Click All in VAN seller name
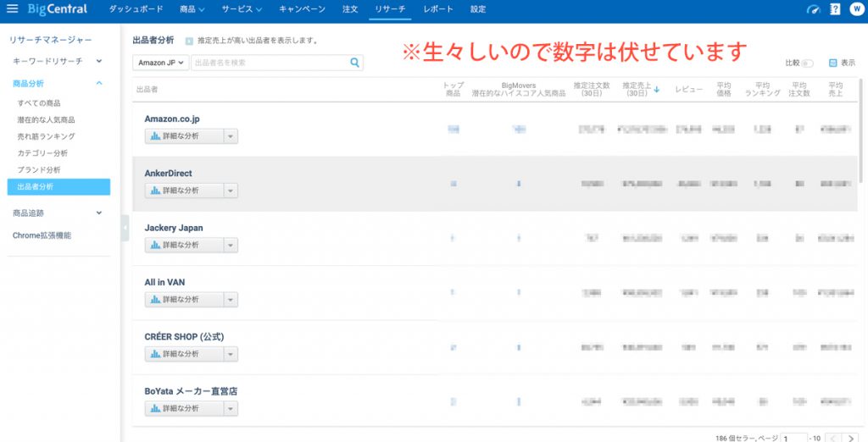 tap(165, 282)
